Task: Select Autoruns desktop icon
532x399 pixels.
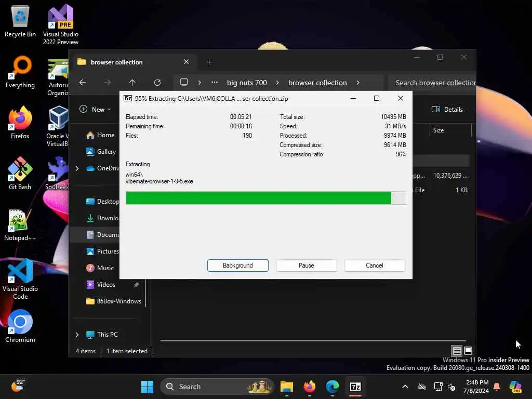Action: [x=58, y=77]
